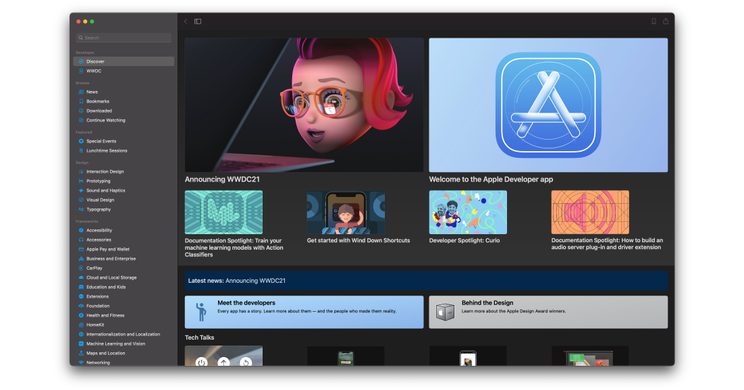This screenshot has height=390, width=744.
Task: Select Discover in the sidebar
Action: 124,61
